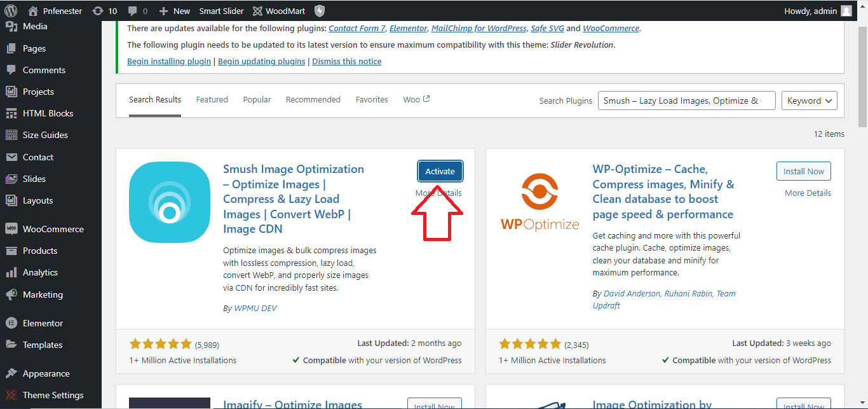Click the lightning shield icon in admin bar
The width and height of the screenshot is (868, 409).
pyautogui.click(x=320, y=11)
